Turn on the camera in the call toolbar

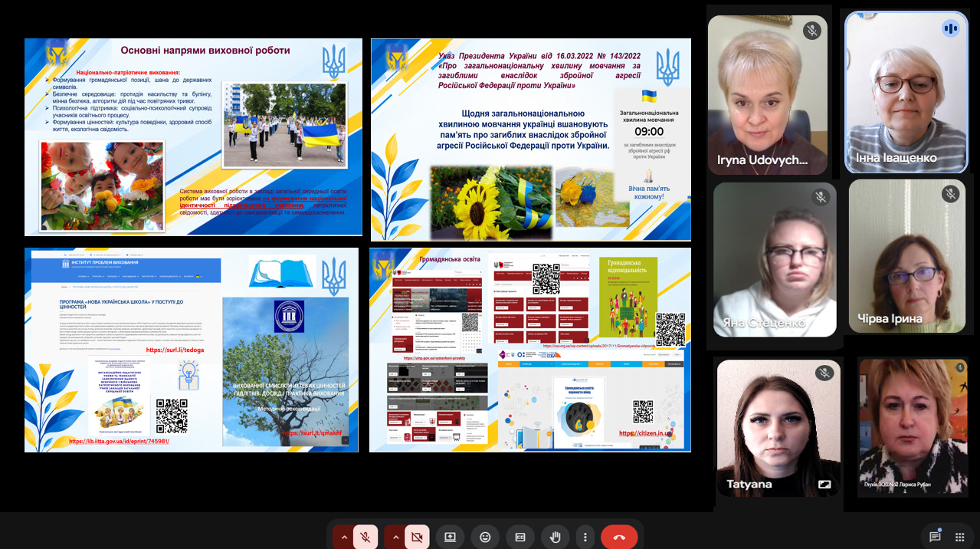pos(417,537)
